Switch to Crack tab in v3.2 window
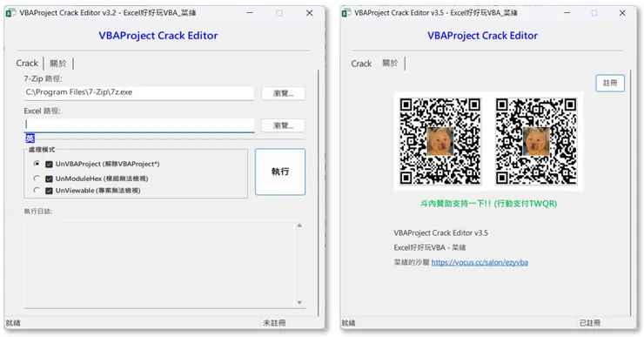 27,64
